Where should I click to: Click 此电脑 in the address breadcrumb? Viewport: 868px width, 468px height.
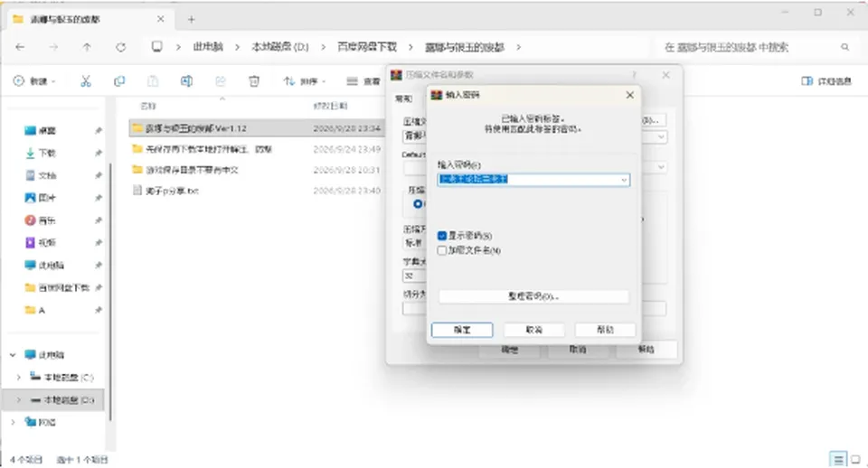click(x=208, y=47)
